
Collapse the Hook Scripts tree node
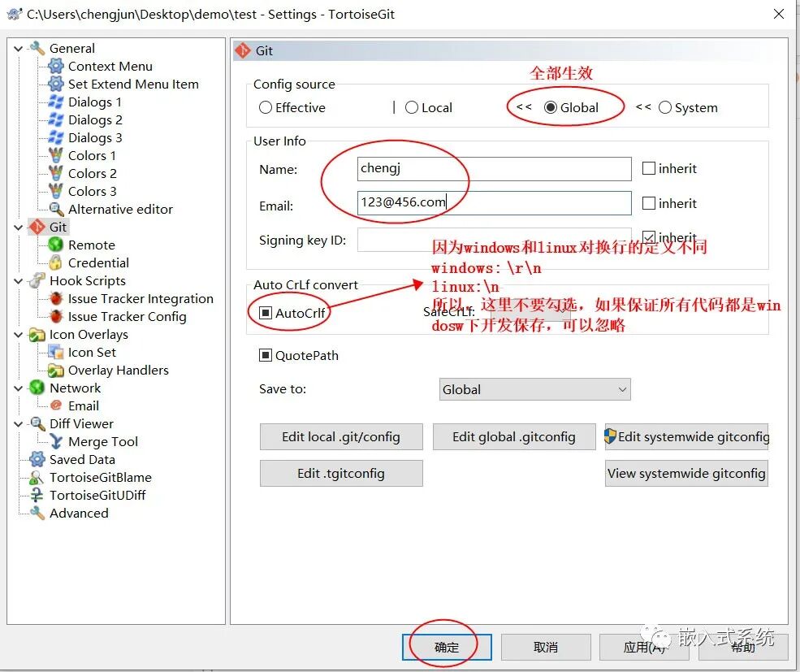click(x=19, y=281)
